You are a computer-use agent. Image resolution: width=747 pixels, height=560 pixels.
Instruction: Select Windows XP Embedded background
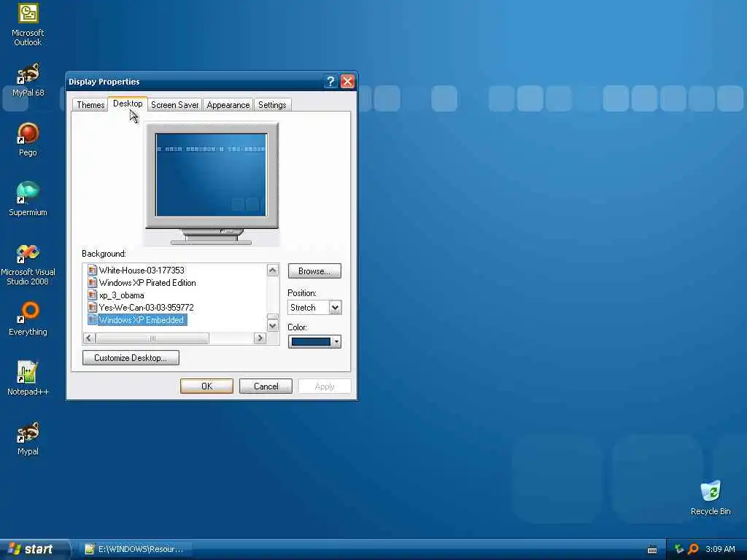[142, 319]
